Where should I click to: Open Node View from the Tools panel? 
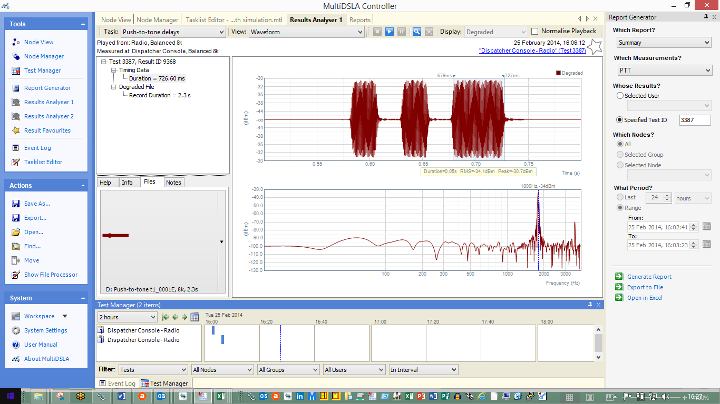37,41
